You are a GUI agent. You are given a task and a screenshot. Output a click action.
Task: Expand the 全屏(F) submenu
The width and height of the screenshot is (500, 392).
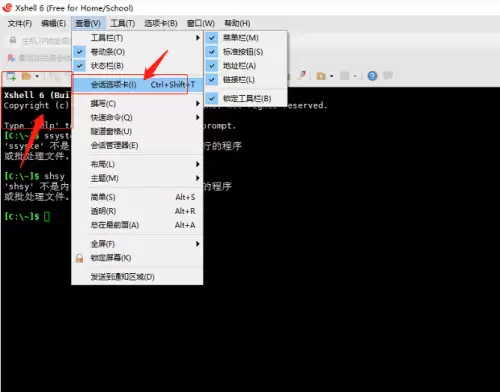pos(137,244)
